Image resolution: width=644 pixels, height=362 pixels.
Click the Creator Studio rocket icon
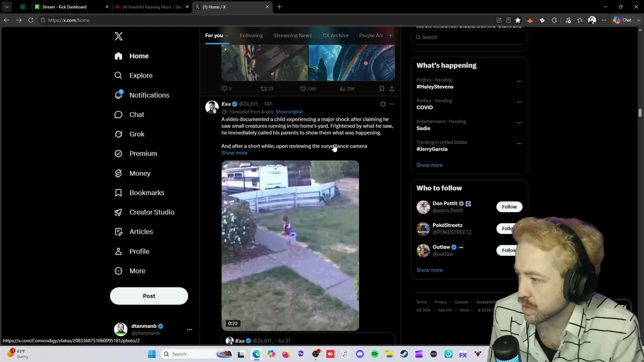tap(119, 212)
